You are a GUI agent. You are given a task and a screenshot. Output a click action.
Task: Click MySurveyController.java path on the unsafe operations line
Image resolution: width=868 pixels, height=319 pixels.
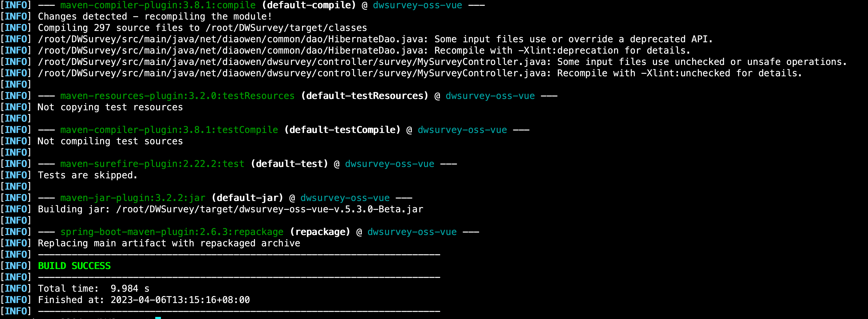point(294,62)
